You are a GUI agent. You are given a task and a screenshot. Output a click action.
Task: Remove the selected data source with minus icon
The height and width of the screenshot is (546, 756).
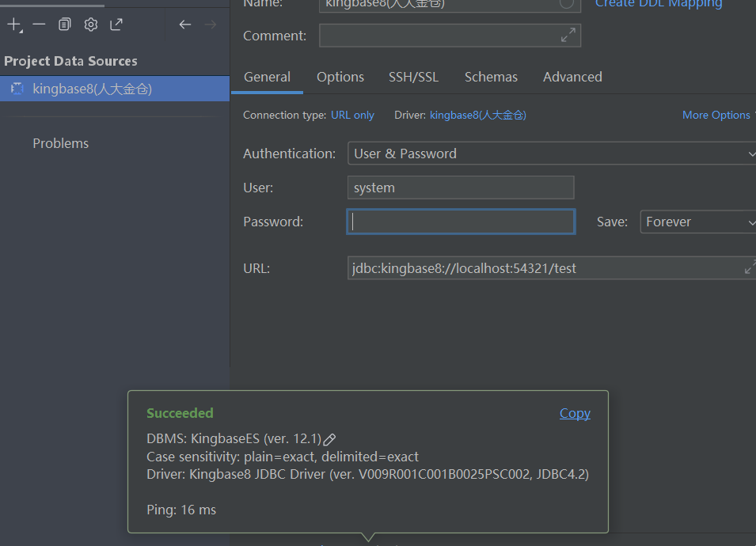point(39,24)
